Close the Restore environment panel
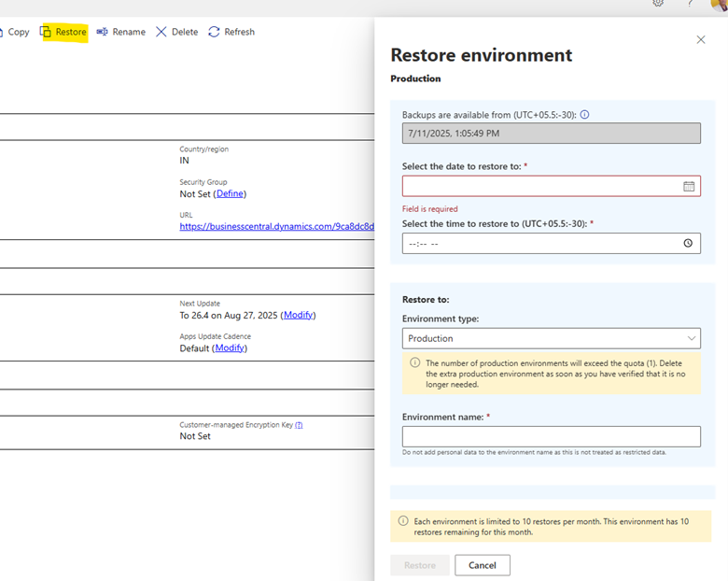This screenshot has width=728, height=581. (701, 39)
